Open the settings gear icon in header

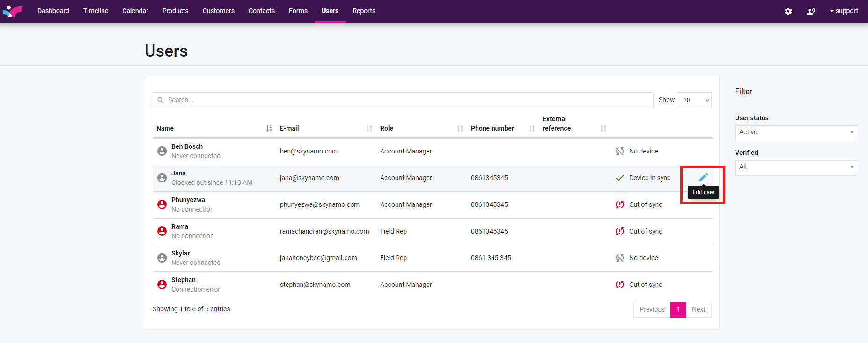point(788,11)
